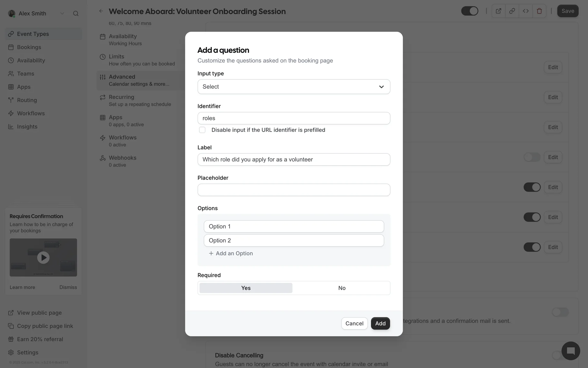
Task: Click the trash delete event icon
Action: click(x=539, y=11)
